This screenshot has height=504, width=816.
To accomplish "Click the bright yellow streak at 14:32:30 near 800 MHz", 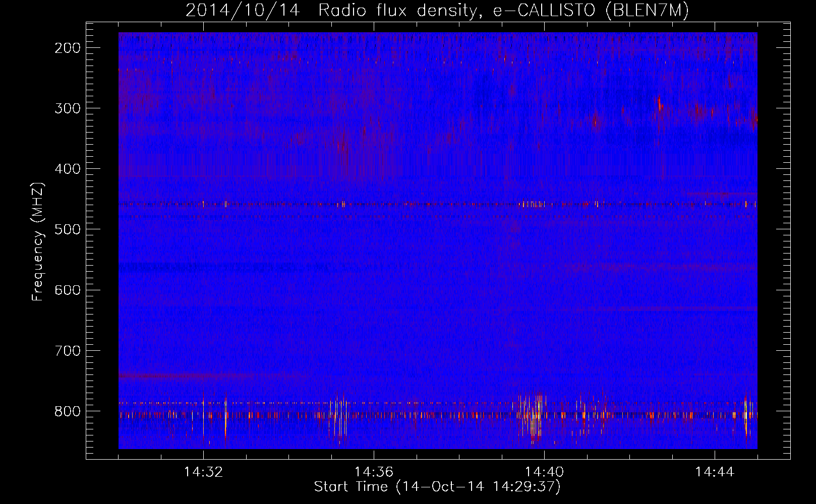I will pyautogui.click(x=225, y=416).
